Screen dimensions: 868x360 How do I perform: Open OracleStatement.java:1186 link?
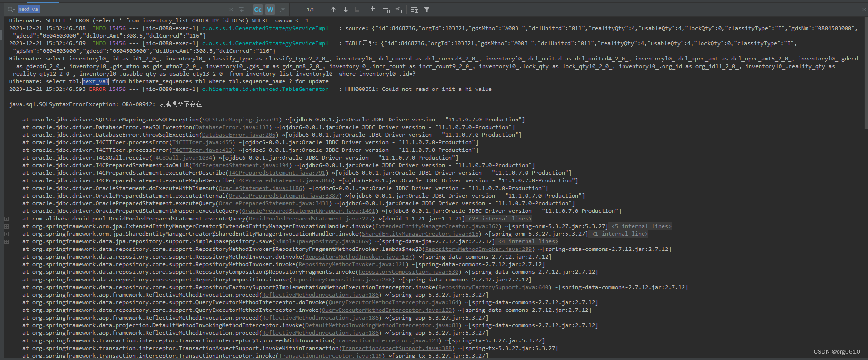(260, 189)
